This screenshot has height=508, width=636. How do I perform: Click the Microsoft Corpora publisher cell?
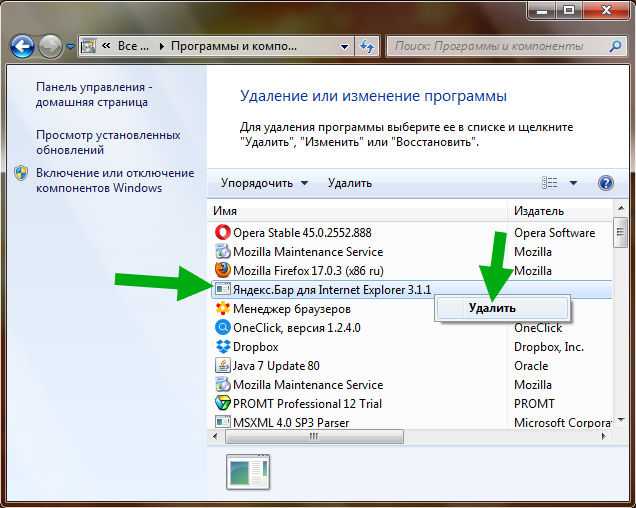(x=562, y=422)
